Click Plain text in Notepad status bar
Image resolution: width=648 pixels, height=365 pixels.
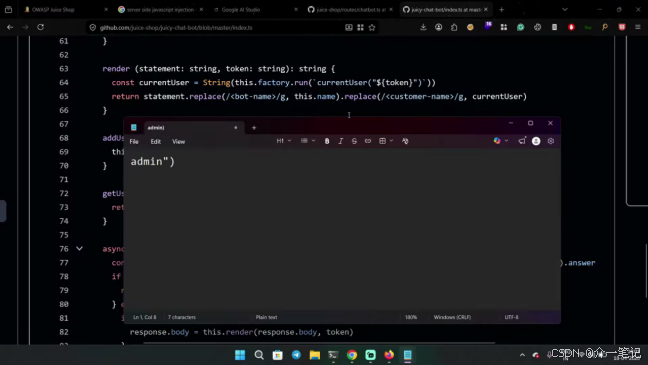pyautogui.click(x=266, y=317)
